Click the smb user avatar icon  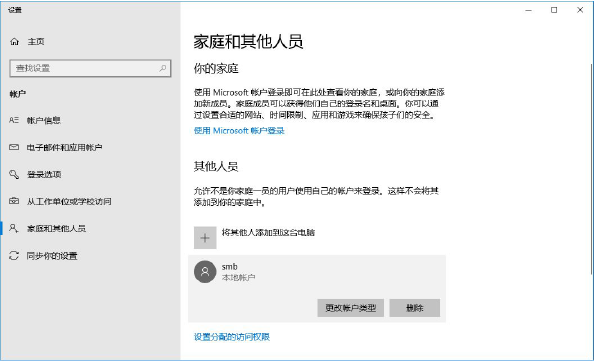[x=205, y=272]
